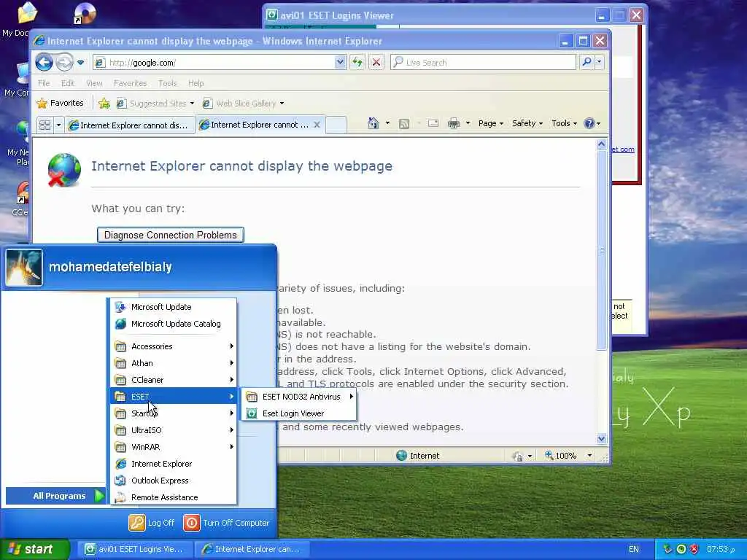Expand Web Slice Gallery dropdown
The height and width of the screenshot is (560, 747).
tap(282, 104)
